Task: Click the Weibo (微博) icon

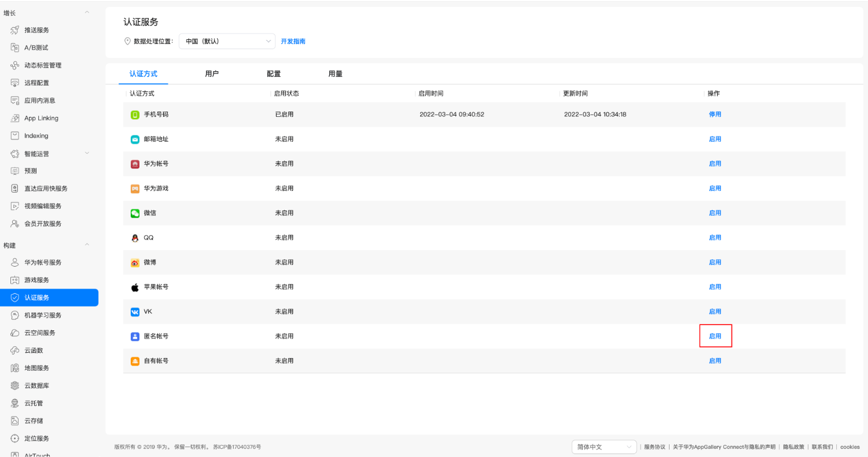Action: (x=135, y=263)
